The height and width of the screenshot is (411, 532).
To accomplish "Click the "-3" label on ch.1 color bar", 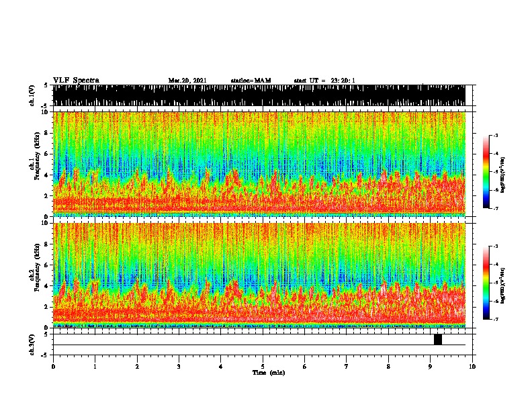I will click(495, 135).
